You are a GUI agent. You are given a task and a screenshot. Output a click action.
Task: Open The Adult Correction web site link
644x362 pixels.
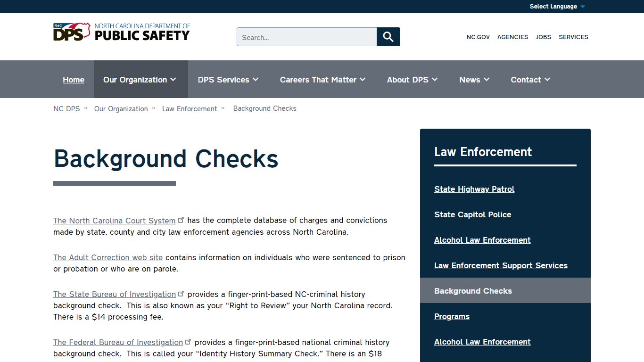click(x=108, y=257)
